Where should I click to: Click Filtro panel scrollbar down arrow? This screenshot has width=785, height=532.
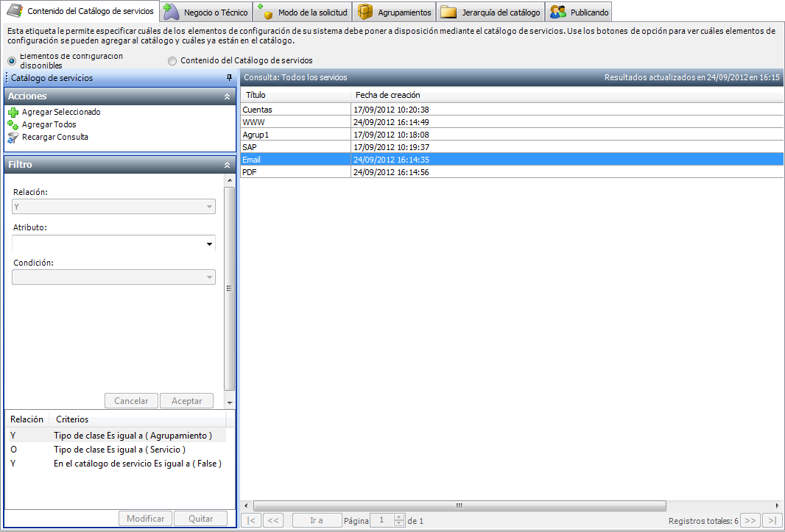coord(229,403)
